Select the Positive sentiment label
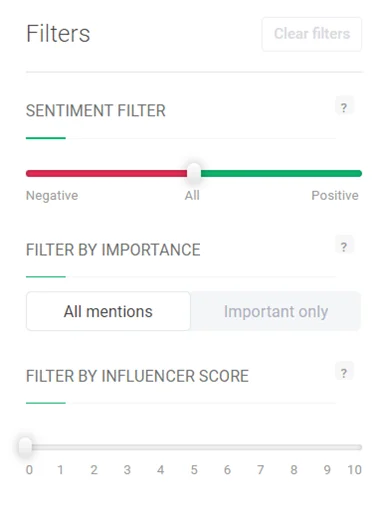This screenshot has height=506, width=386. coord(335,195)
